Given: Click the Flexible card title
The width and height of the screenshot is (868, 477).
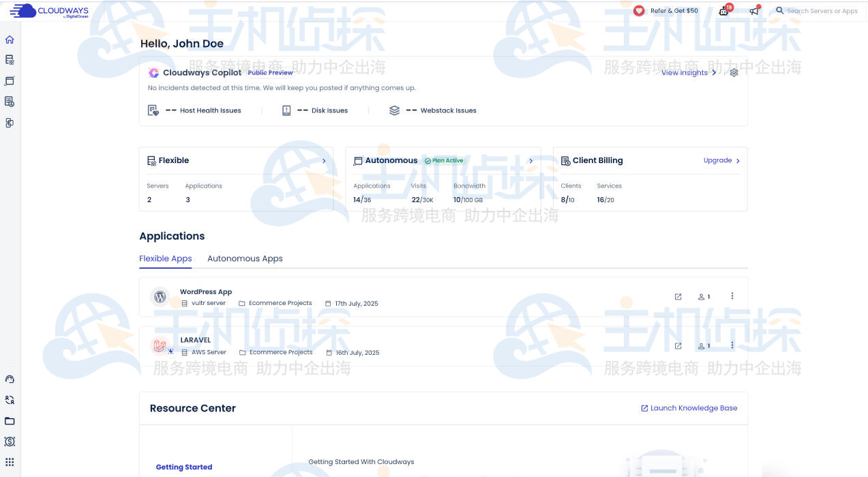Looking at the screenshot, I should click(174, 160).
